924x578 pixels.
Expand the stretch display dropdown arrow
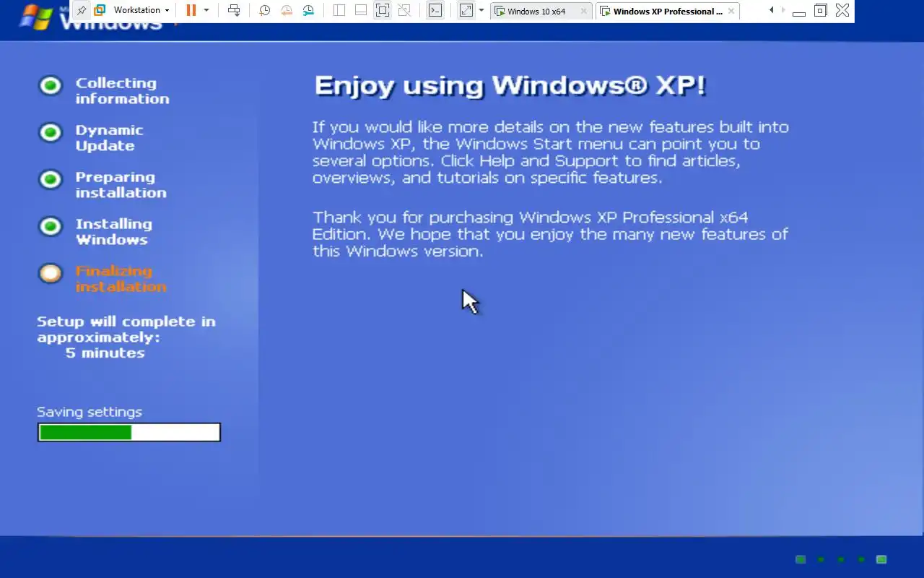click(x=481, y=10)
